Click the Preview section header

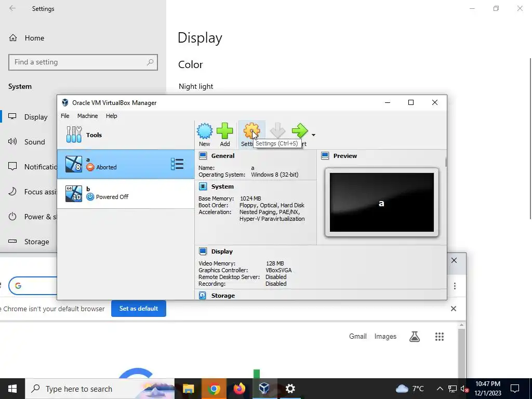[345, 156]
